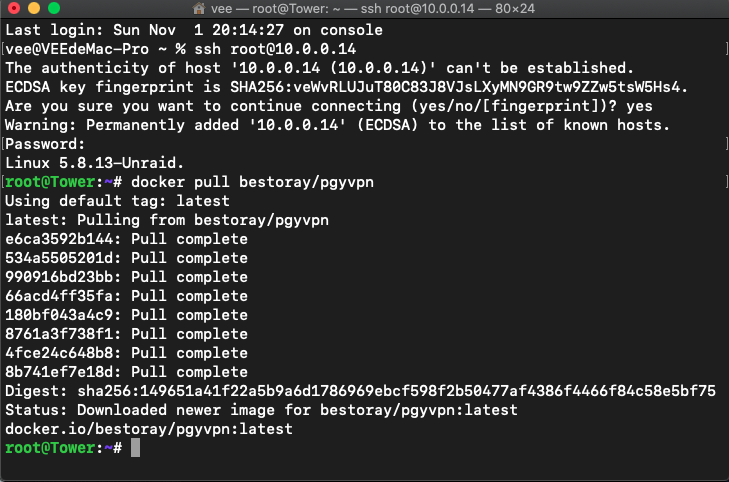This screenshot has width=729, height=482.
Task: Click the 'Last login: Sun Nov 1' line
Action: (194, 30)
